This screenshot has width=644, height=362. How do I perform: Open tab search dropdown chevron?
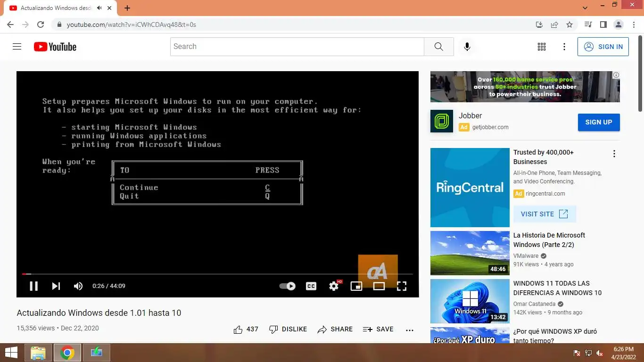pos(585,8)
